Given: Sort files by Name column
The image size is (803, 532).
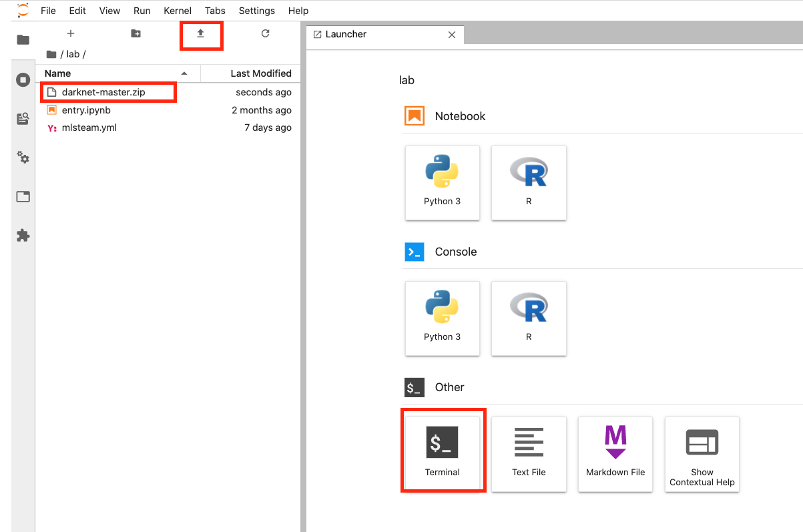Looking at the screenshot, I should pyautogui.click(x=117, y=73).
